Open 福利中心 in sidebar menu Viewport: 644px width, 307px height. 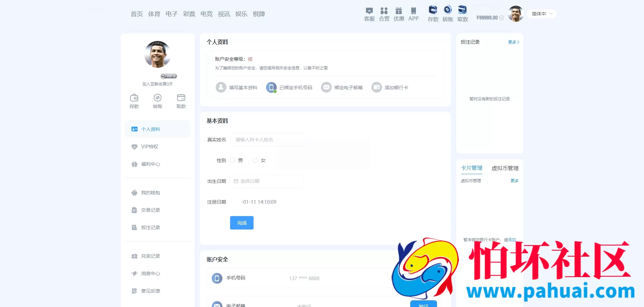pyautogui.click(x=158, y=164)
